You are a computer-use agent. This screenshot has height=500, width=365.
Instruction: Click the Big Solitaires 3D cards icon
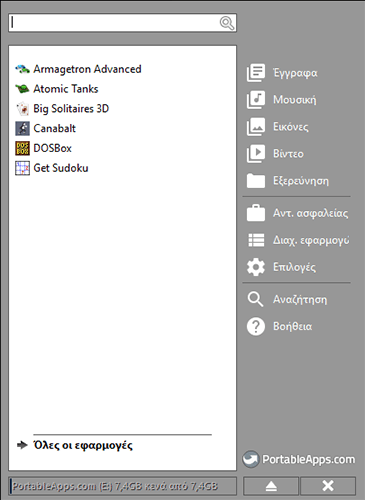[22, 109]
